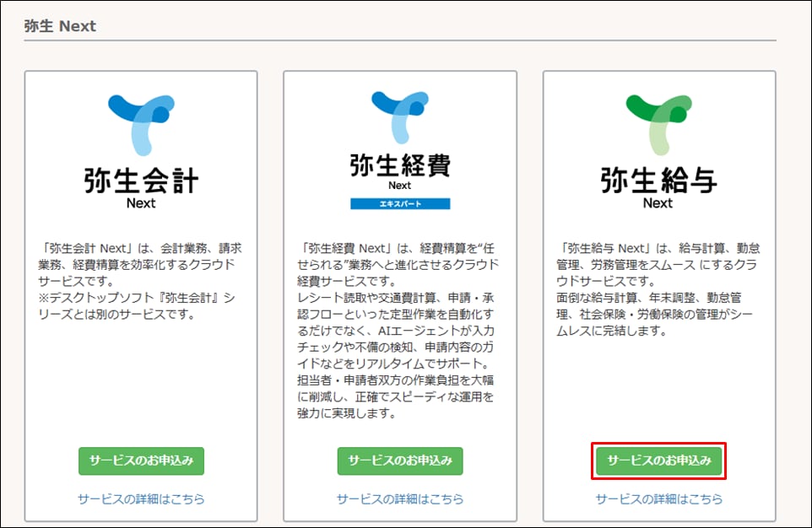Open サービスの詳細はこちら link for 弥生会計 Next

click(x=141, y=499)
